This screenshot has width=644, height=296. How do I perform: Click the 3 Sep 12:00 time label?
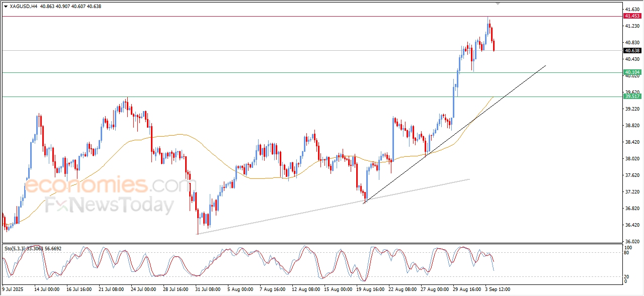click(x=497, y=289)
